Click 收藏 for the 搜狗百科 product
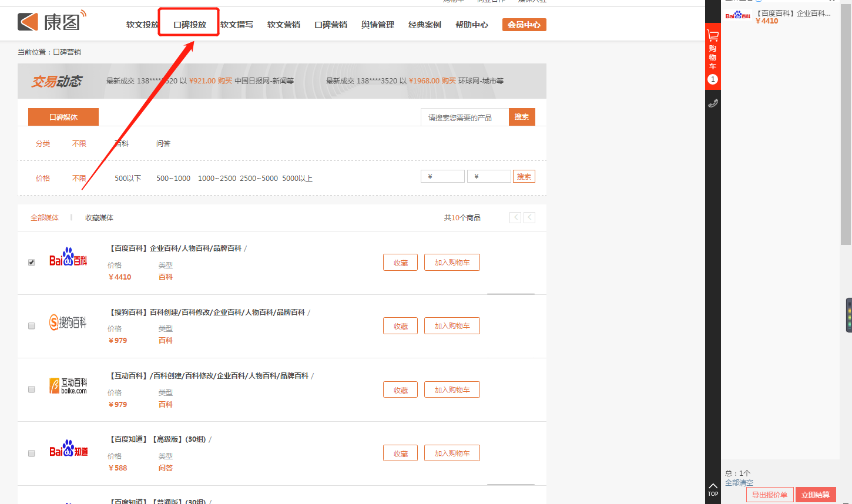The height and width of the screenshot is (504, 852). pyautogui.click(x=401, y=326)
